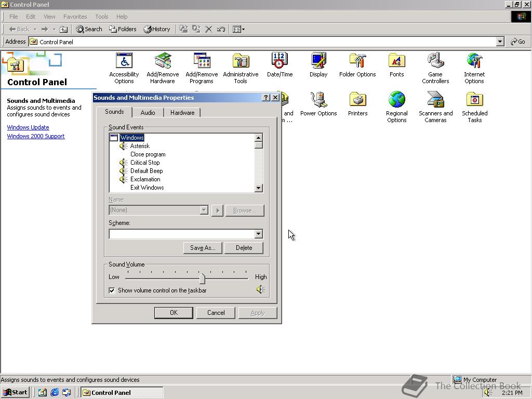The image size is (532, 399).
Task: Open Administrative Tools folder
Action: [x=241, y=68]
